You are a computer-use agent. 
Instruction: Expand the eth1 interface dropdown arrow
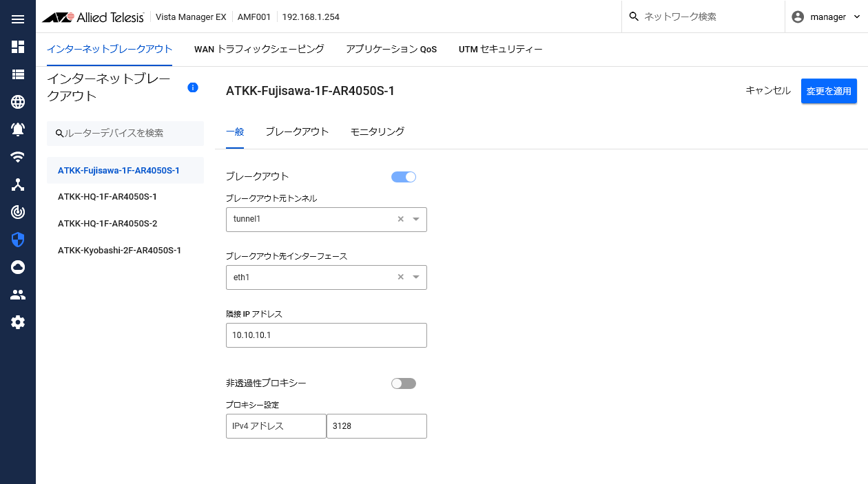416,277
